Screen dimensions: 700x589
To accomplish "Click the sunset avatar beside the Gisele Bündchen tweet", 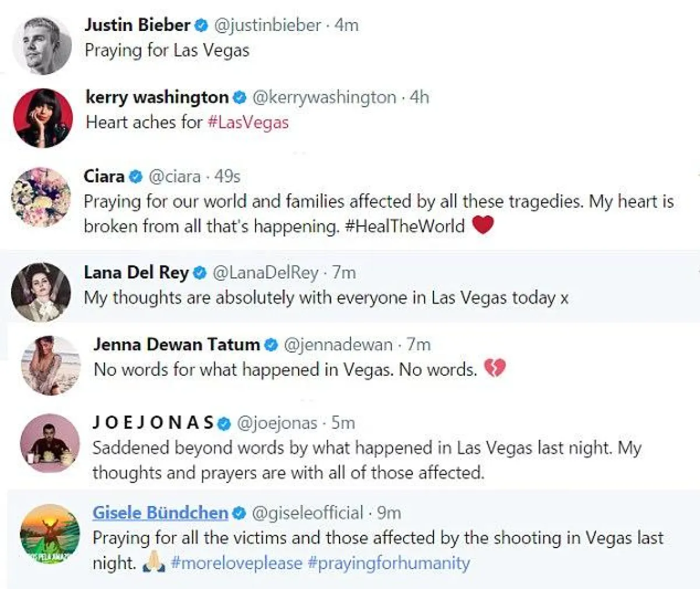I will (x=50, y=534).
